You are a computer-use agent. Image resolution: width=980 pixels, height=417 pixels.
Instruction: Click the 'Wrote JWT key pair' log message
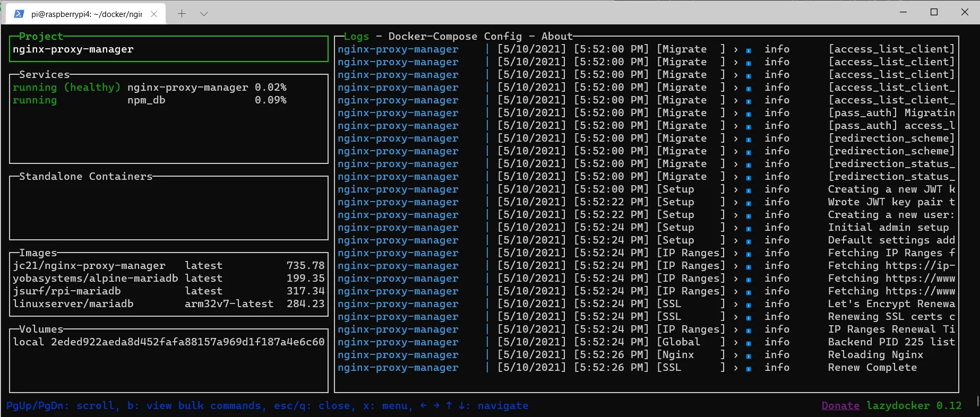(891, 202)
